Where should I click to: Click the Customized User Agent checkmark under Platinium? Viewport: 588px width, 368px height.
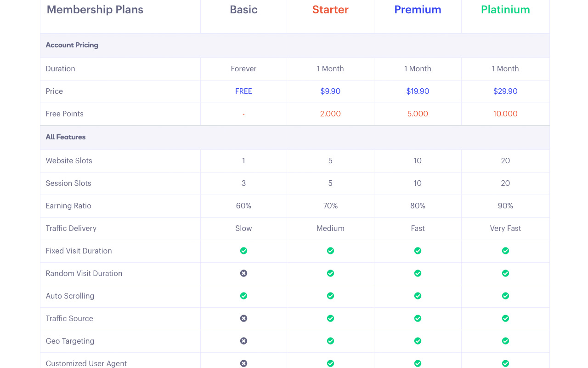pyautogui.click(x=505, y=363)
